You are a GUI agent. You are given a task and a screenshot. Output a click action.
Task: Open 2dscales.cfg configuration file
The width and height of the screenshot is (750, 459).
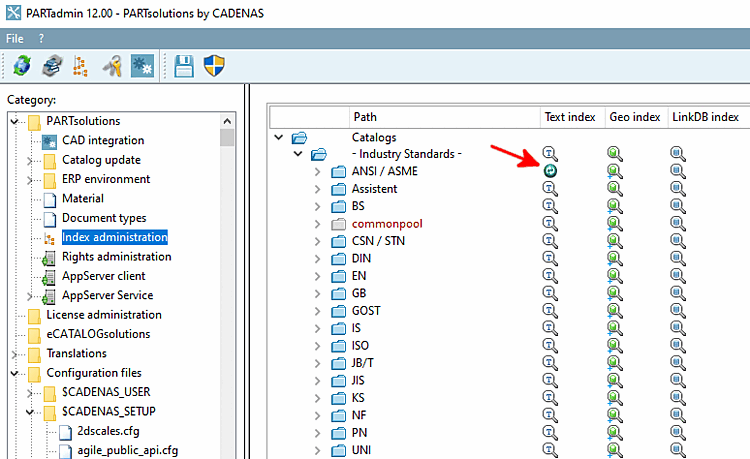pos(109,431)
